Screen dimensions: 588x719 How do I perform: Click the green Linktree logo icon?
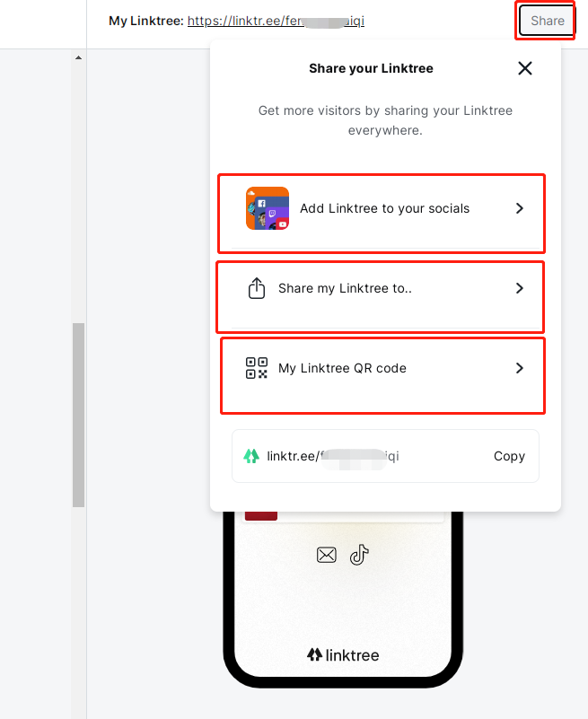(251, 456)
